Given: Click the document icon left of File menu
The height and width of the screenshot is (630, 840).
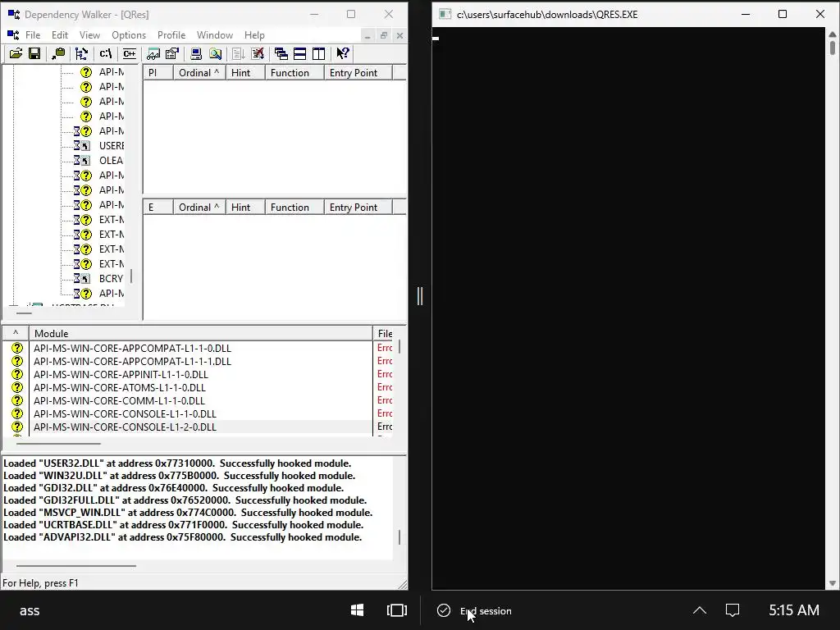Looking at the screenshot, I should coord(13,34).
